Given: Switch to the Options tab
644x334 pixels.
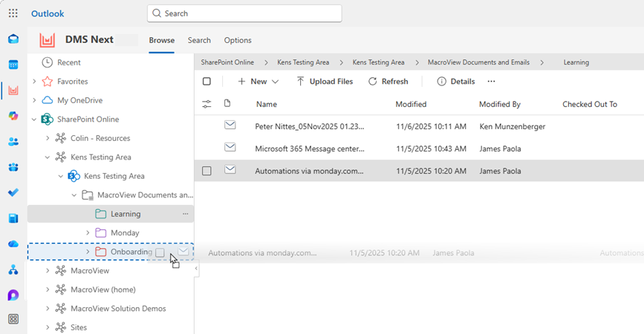Looking at the screenshot, I should (x=238, y=40).
